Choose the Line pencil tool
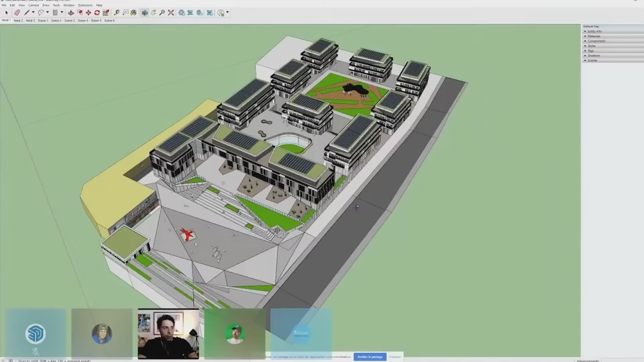Viewport: 644px width, 362px height. point(27,13)
